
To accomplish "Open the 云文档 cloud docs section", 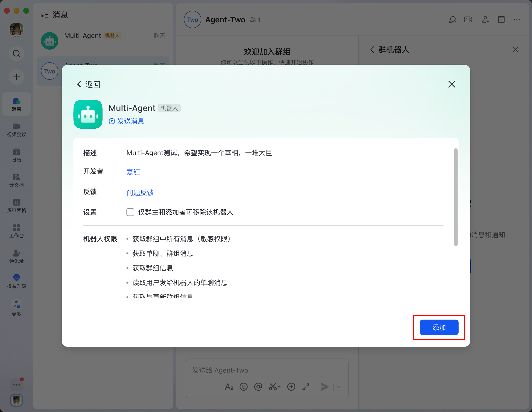I will coord(16,180).
